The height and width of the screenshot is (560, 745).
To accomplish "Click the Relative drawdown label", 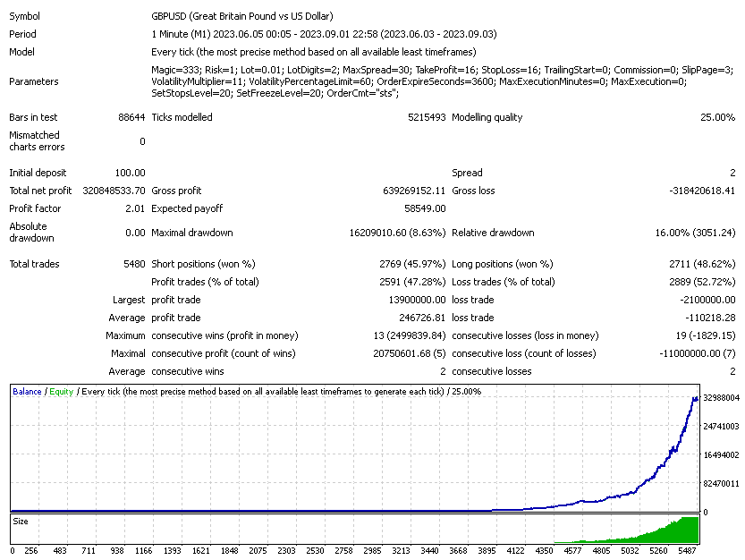I will coord(493,233).
